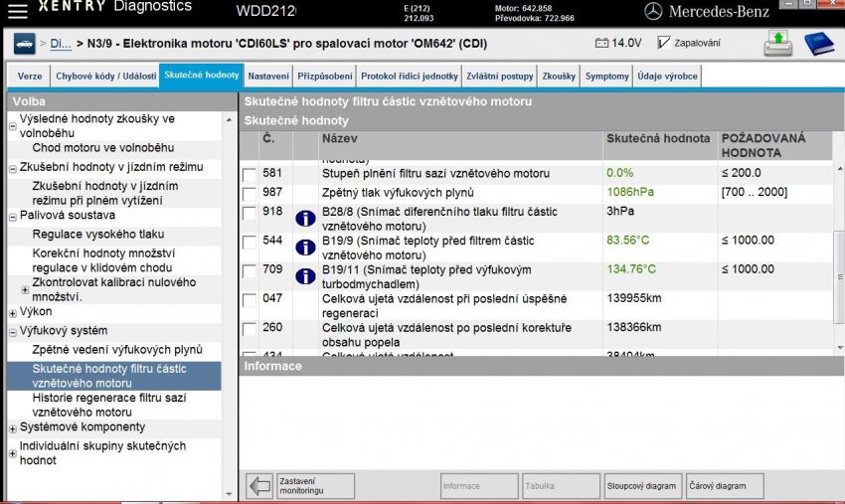The height and width of the screenshot is (504, 845).
Task: Tick checkbox for row 987 exhaust backpressure
Action: pyautogui.click(x=250, y=194)
